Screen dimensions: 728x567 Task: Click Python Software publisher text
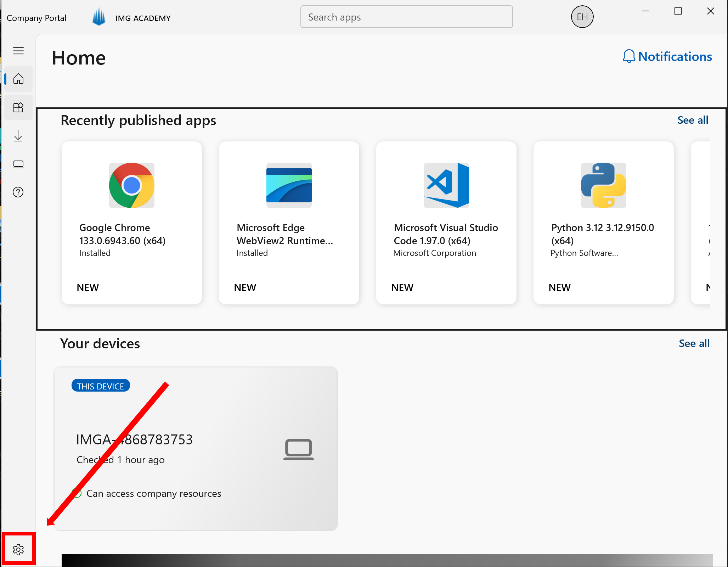(584, 253)
